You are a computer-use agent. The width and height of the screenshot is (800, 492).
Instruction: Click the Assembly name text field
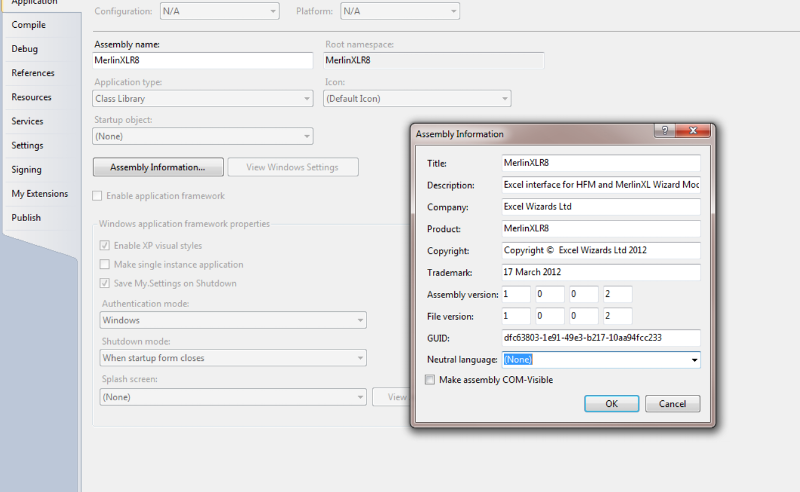click(203, 60)
